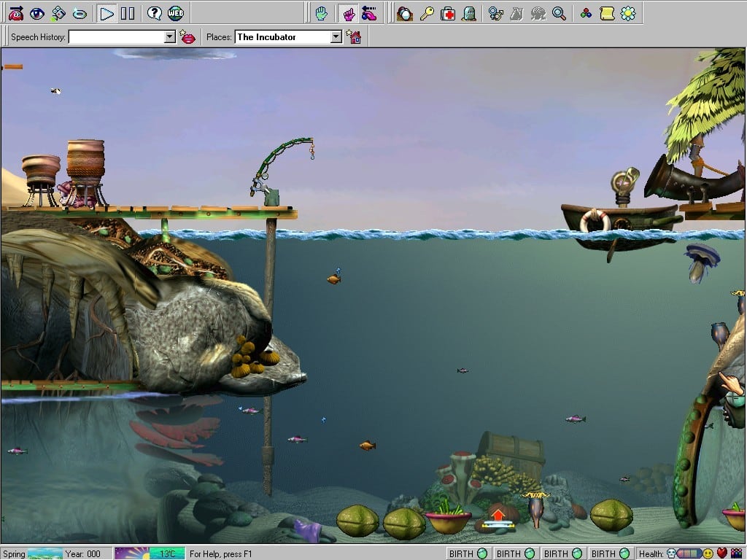Click the red lips speech icon
Image resolution: width=747 pixels, height=560 pixels.
(188, 37)
